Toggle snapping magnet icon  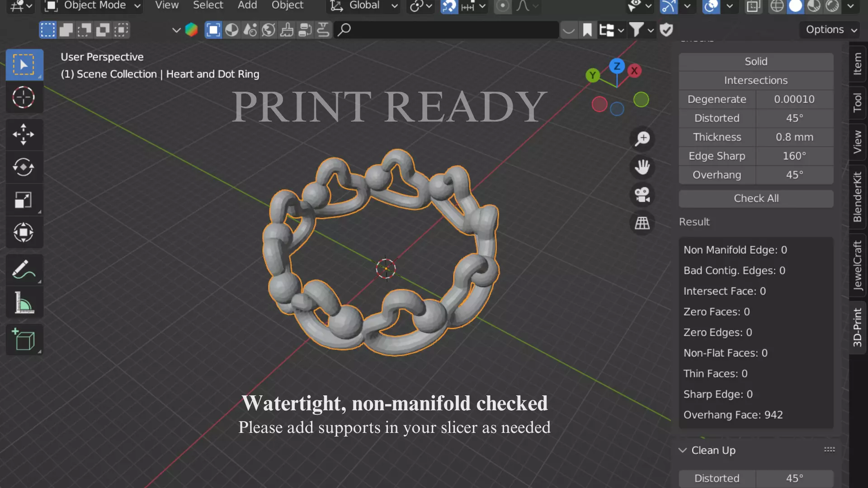click(449, 6)
